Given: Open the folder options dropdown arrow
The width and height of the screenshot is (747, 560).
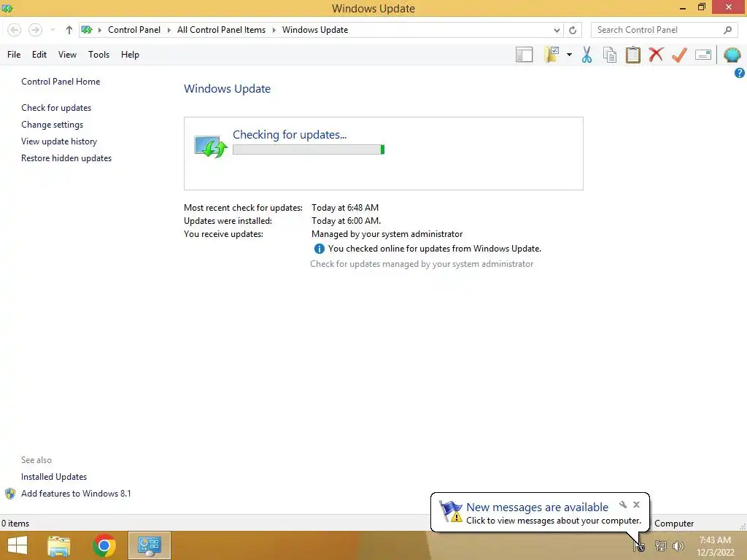Looking at the screenshot, I should pos(569,55).
